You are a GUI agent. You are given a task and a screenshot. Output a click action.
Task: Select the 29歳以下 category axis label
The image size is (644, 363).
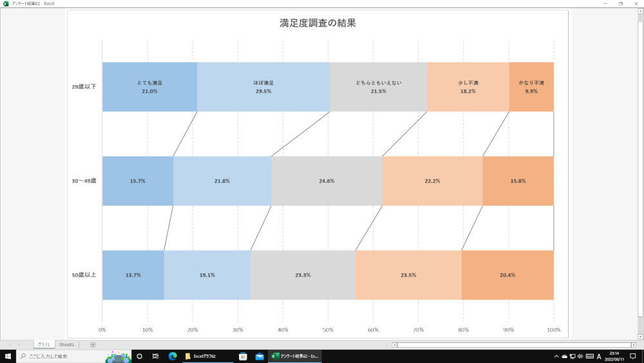pos(84,87)
